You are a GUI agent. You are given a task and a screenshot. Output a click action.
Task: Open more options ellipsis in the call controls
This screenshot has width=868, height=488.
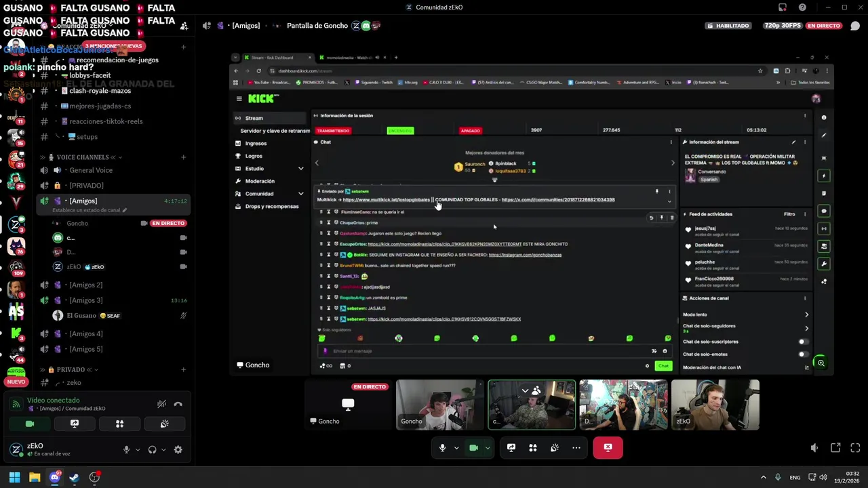click(x=576, y=447)
